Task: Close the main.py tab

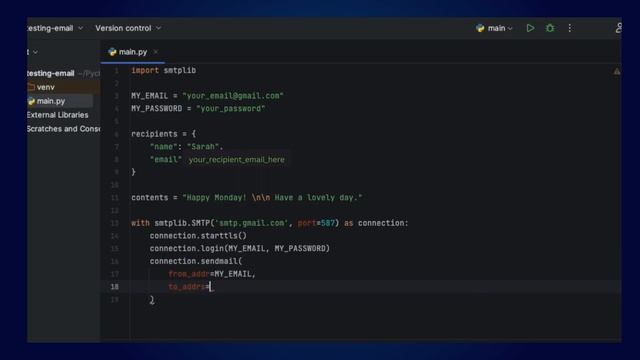Action: 156,52
